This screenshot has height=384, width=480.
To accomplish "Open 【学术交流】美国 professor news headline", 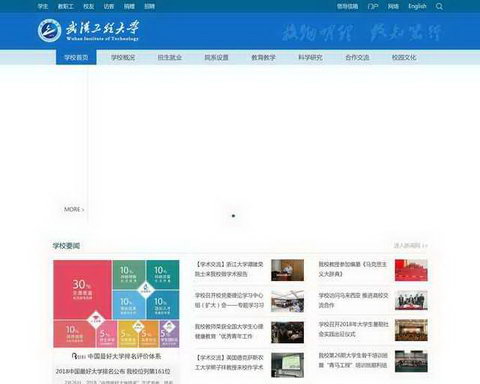I will click(x=229, y=362).
